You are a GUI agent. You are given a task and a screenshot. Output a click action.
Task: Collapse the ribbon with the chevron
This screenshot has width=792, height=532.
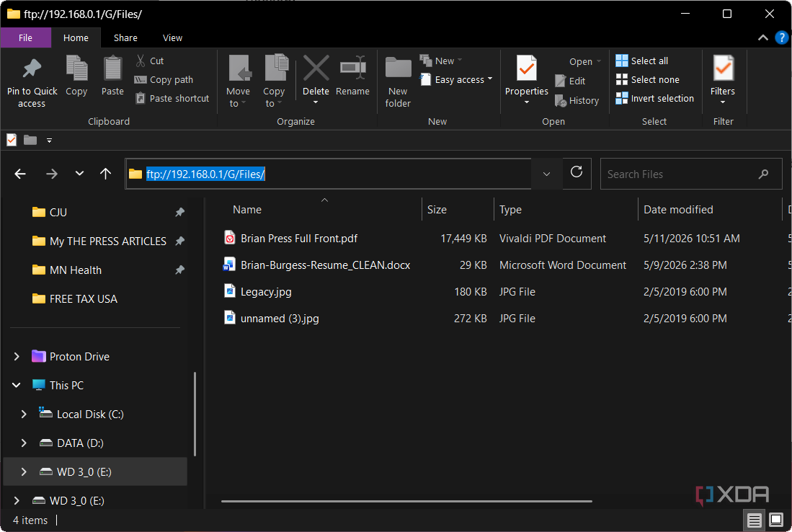pyautogui.click(x=762, y=38)
